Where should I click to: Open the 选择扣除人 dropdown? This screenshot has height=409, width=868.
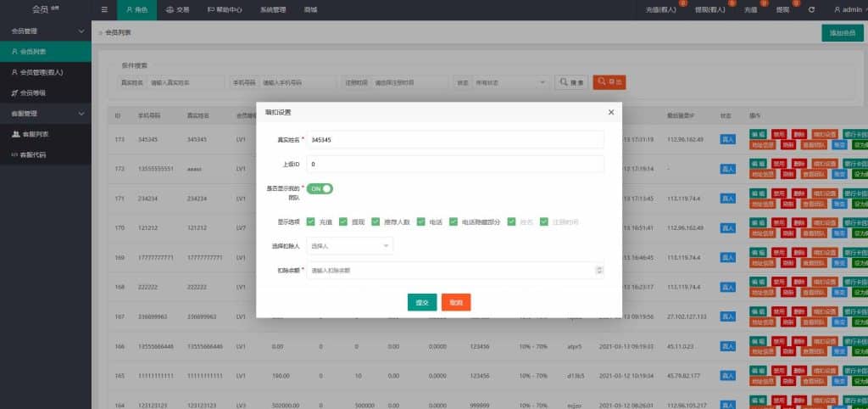(x=350, y=245)
